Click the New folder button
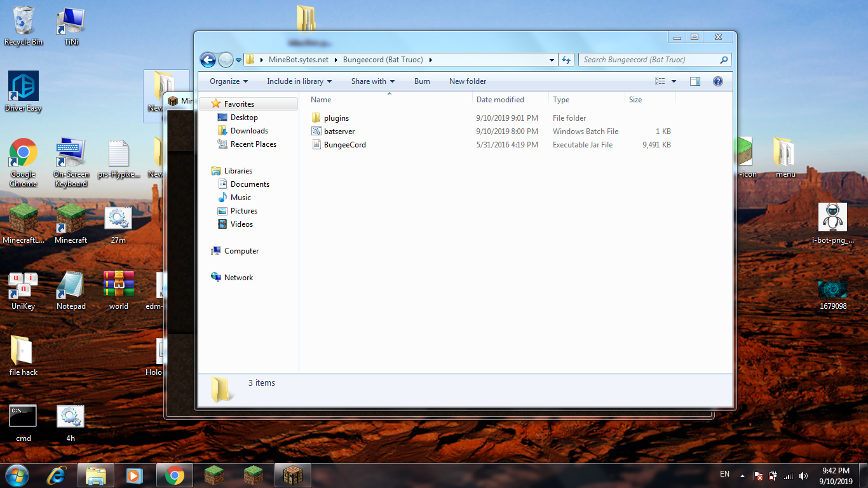 click(x=468, y=81)
